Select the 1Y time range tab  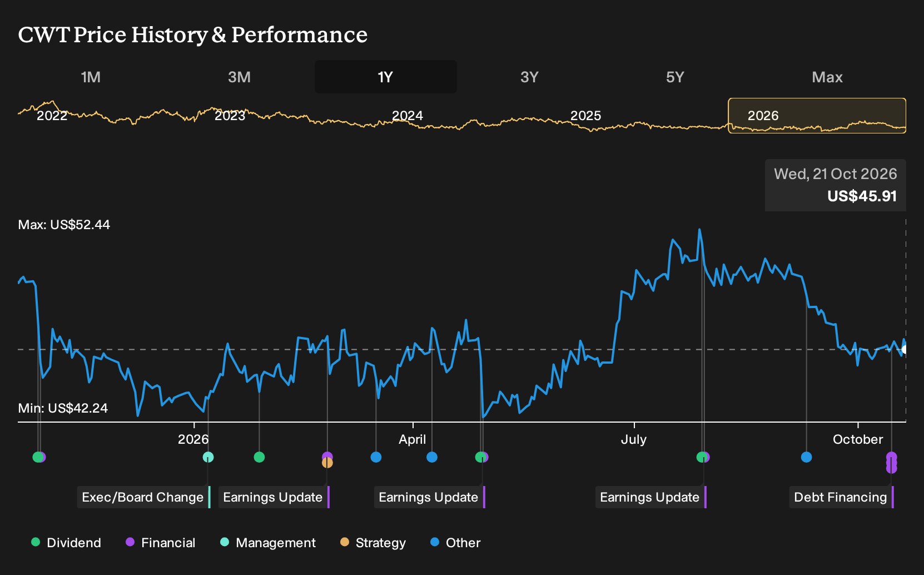coord(386,77)
